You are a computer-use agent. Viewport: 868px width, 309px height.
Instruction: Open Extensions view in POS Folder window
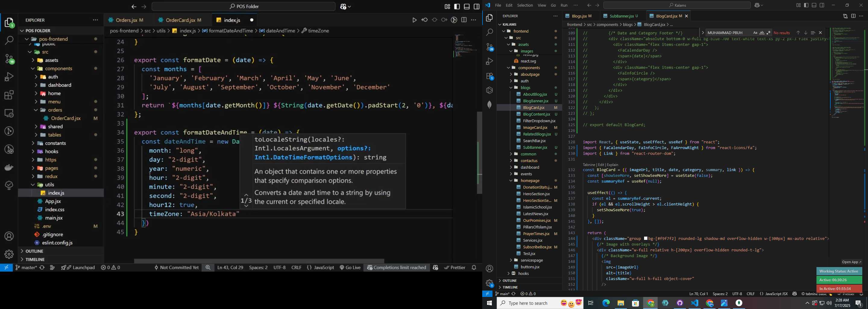pos(9,95)
